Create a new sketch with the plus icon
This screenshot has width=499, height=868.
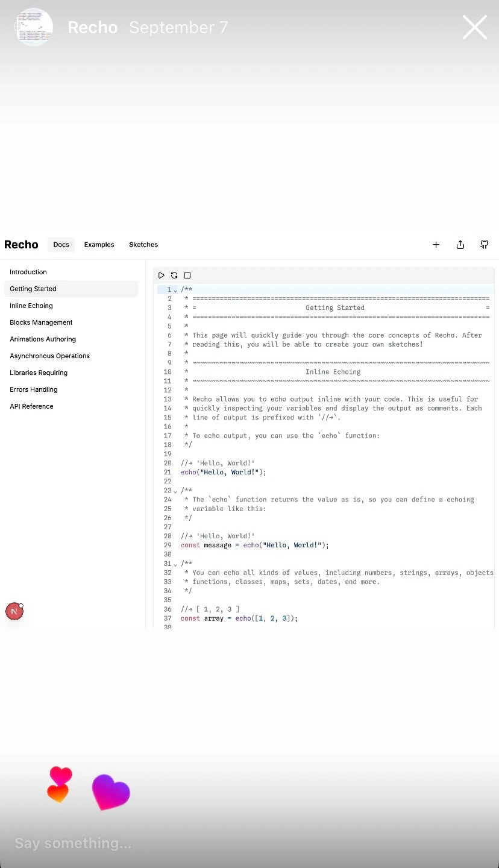coord(436,245)
